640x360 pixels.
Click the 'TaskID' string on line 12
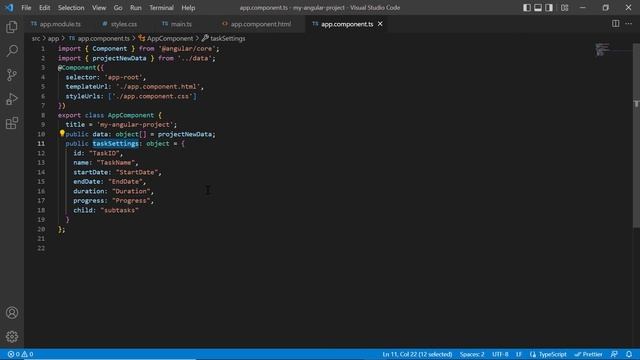point(104,153)
